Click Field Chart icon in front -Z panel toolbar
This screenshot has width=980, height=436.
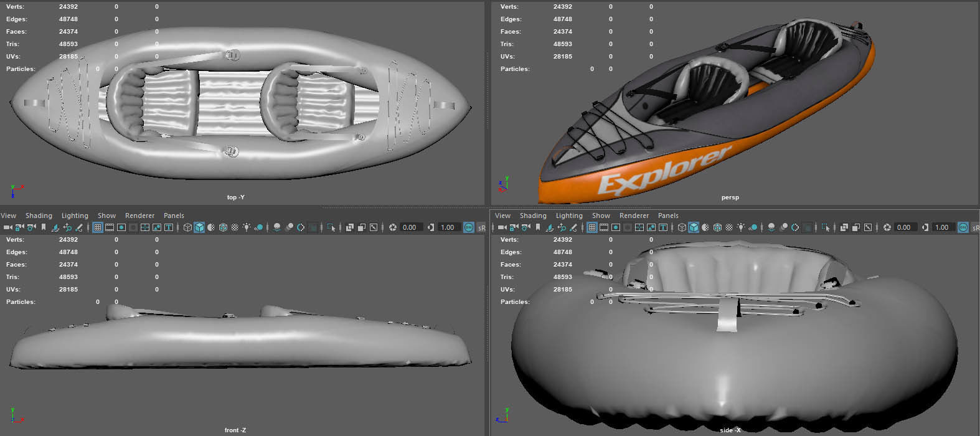click(x=145, y=227)
